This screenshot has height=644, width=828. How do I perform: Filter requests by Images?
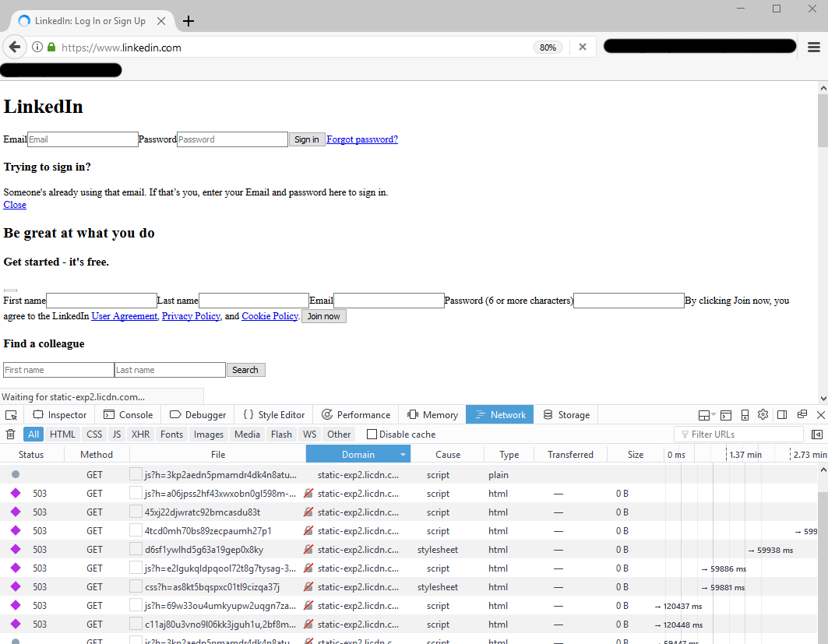[x=209, y=435]
